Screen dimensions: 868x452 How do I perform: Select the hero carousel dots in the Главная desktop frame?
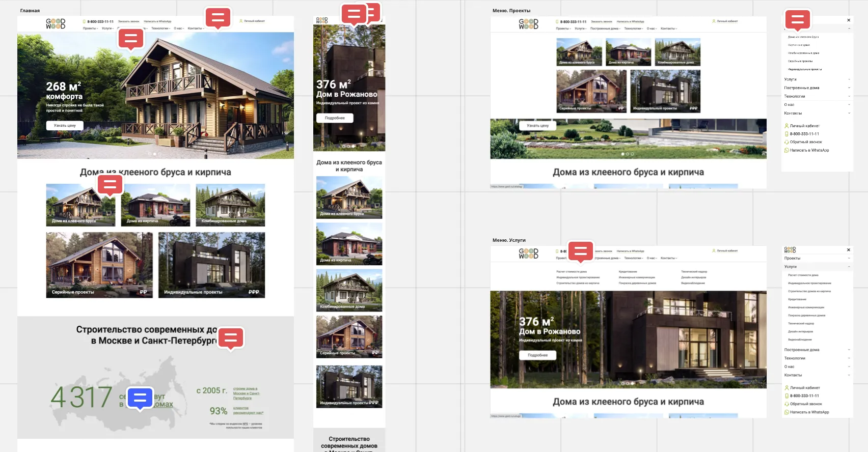pyautogui.click(x=154, y=154)
